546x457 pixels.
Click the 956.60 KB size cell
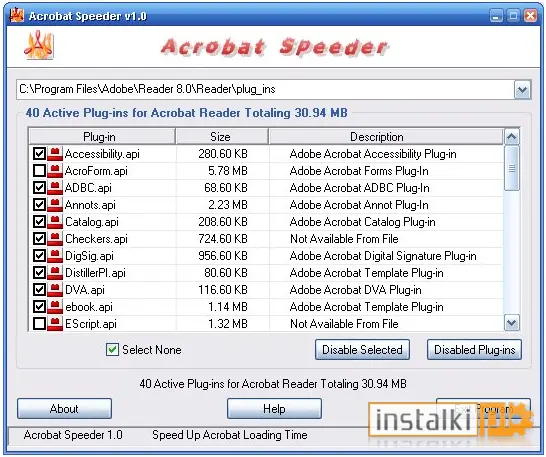point(223,256)
